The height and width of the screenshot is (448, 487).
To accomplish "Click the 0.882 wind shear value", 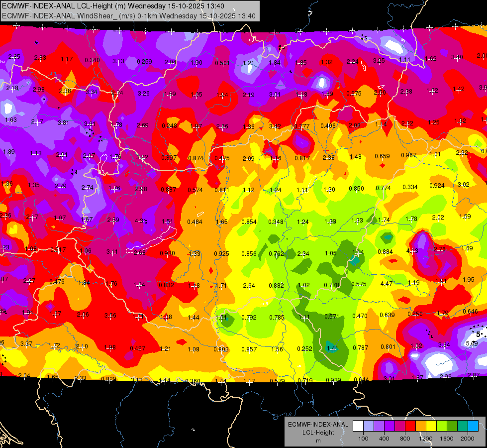I will 276,285.
